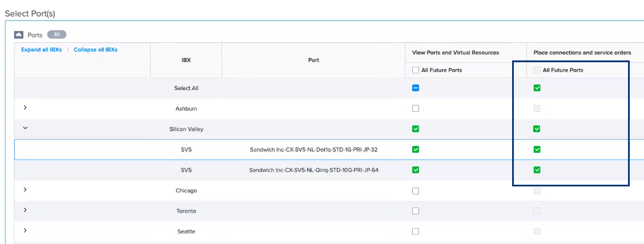The image size is (644, 244).
Task: Click Collapse all IBXs link
Action: (x=95, y=50)
